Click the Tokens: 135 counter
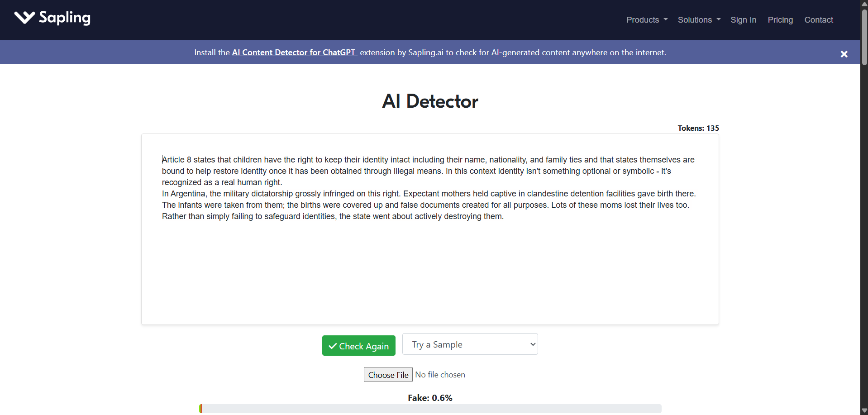 tap(698, 128)
